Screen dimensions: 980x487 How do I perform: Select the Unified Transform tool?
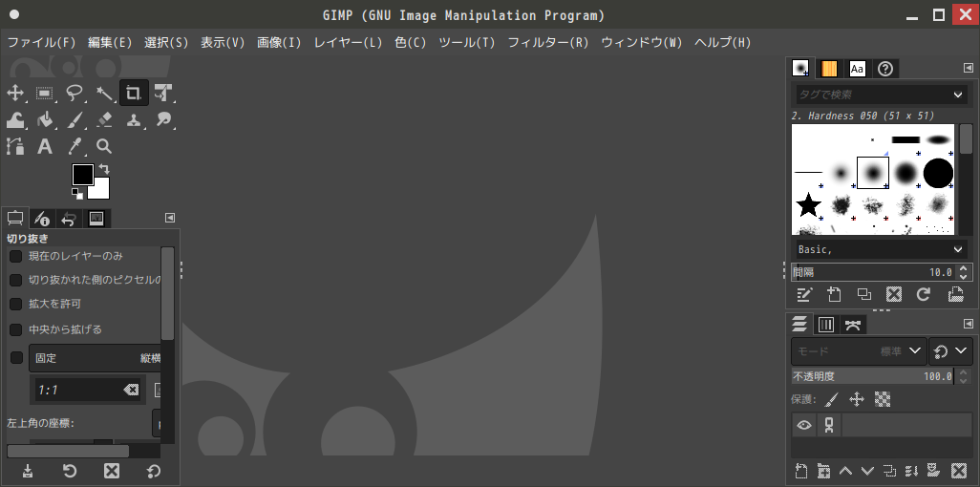pyautogui.click(x=163, y=94)
